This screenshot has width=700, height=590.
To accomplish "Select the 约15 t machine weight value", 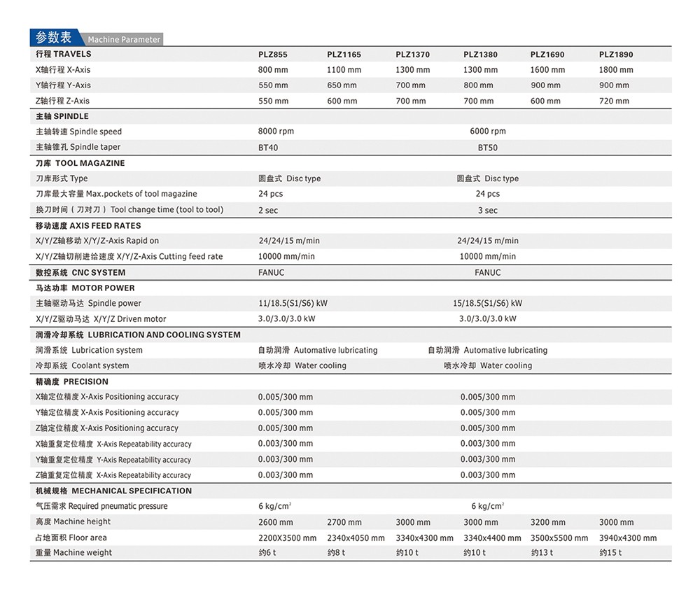I will click(x=610, y=553).
